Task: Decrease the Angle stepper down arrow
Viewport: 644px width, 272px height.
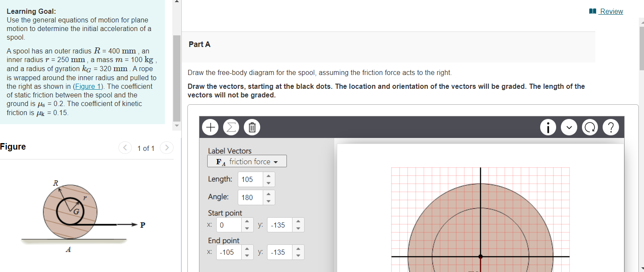Action: coord(269,200)
